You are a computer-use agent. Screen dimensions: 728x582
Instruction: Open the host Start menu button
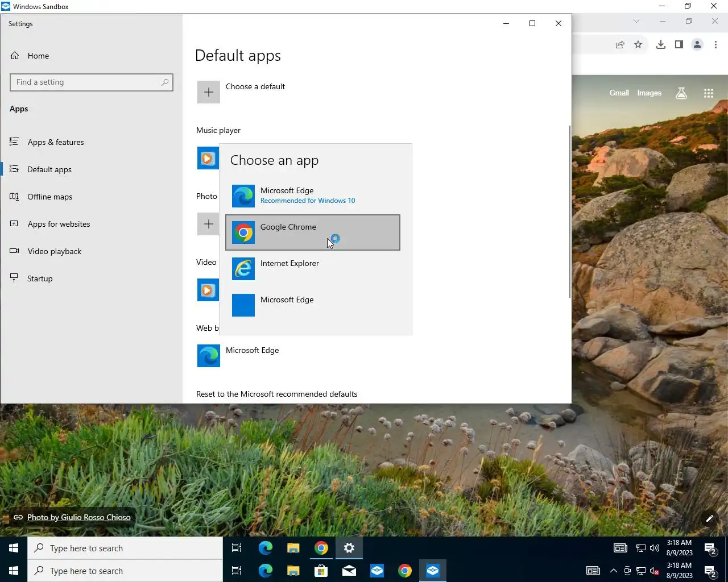(14, 571)
